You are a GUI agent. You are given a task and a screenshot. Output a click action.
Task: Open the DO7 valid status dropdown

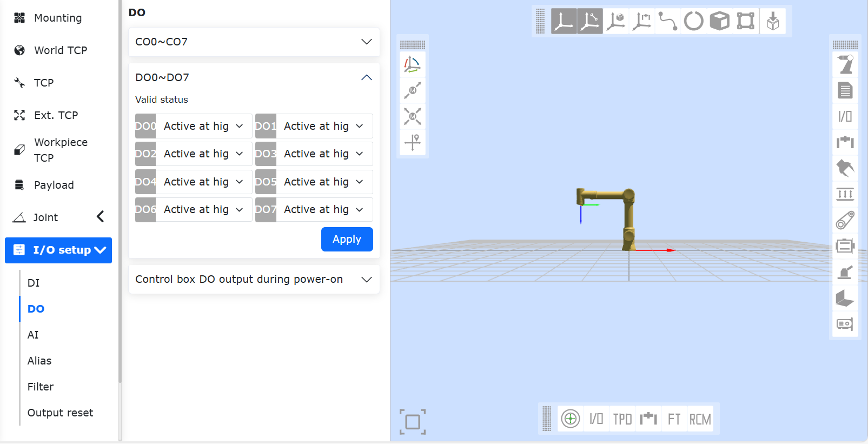tap(324, 209)
